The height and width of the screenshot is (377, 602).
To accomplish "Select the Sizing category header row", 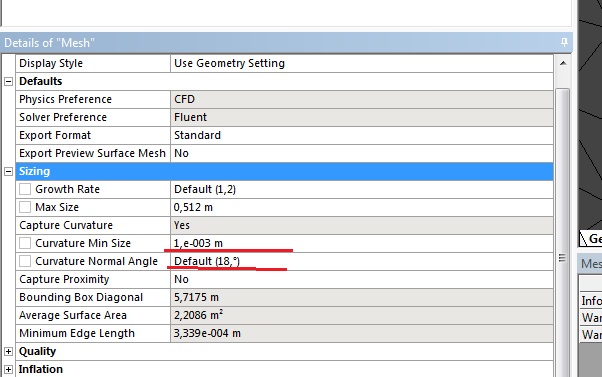I will pos(284,172).
